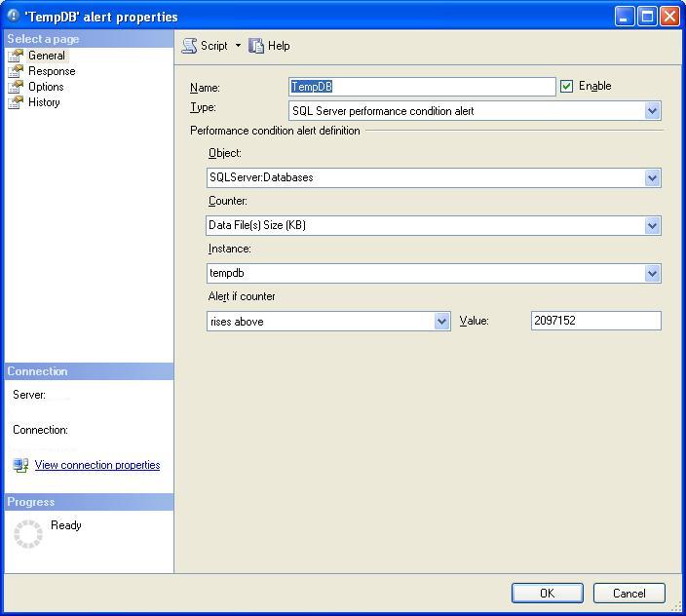Confirm with the OK button
The image size is (686, 616).
(x=548, y=594)
